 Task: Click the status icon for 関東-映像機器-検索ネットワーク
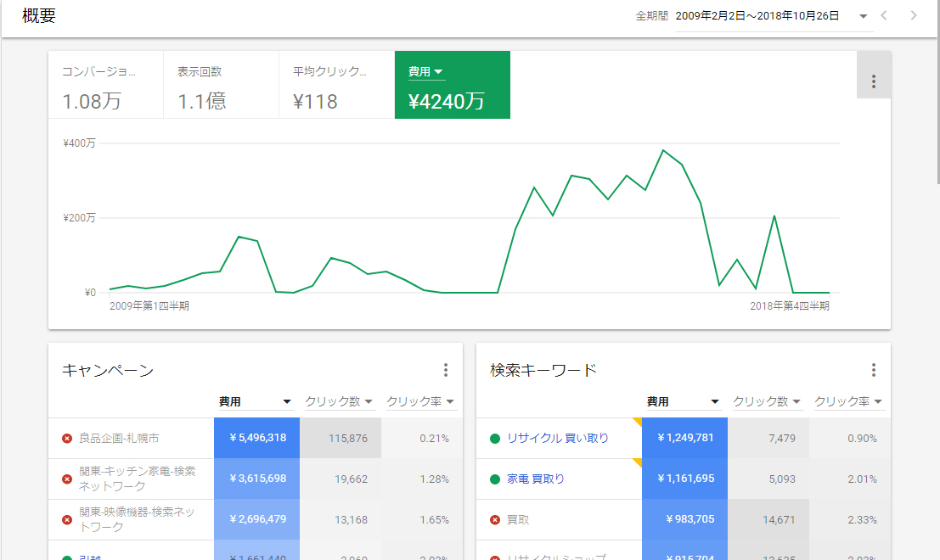click(67, 520)
